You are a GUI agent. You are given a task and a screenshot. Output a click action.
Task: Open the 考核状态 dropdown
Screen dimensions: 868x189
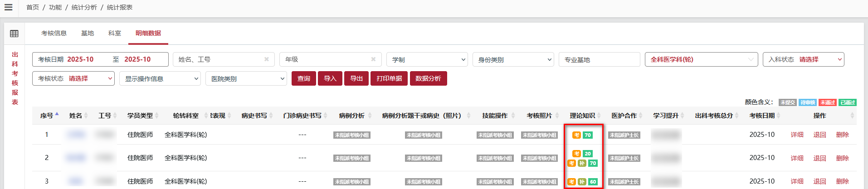coord(73,78)
